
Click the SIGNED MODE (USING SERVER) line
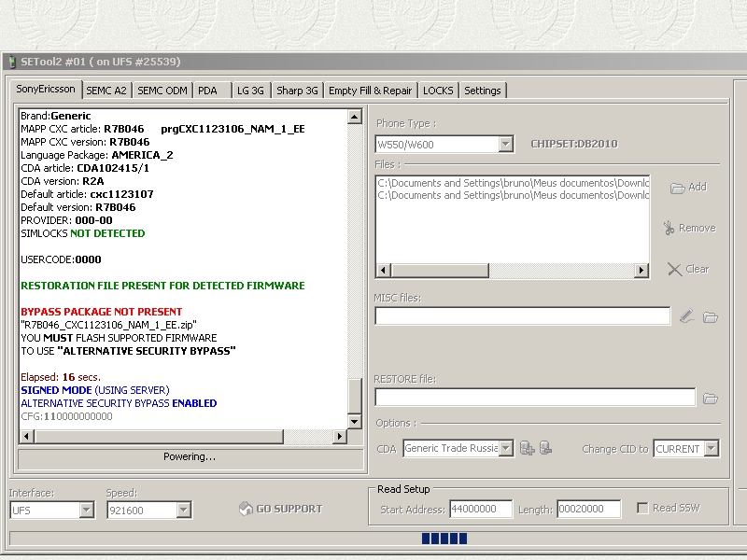[95, 390]
